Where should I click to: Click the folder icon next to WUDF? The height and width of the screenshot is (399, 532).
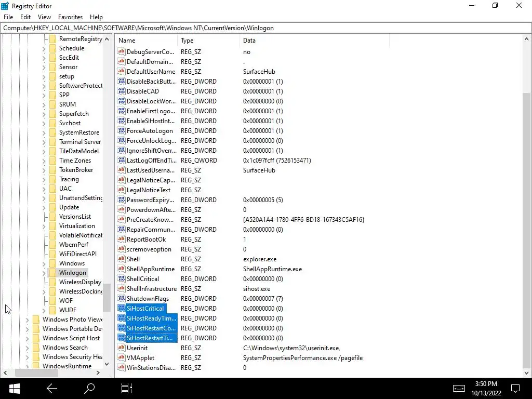(52, 310)
